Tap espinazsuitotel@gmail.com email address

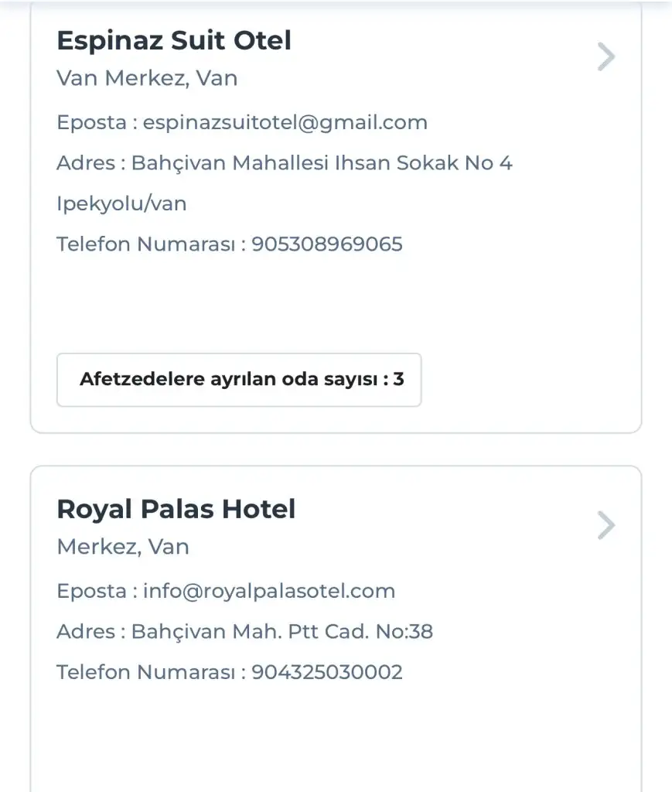[x=285, y=122]
